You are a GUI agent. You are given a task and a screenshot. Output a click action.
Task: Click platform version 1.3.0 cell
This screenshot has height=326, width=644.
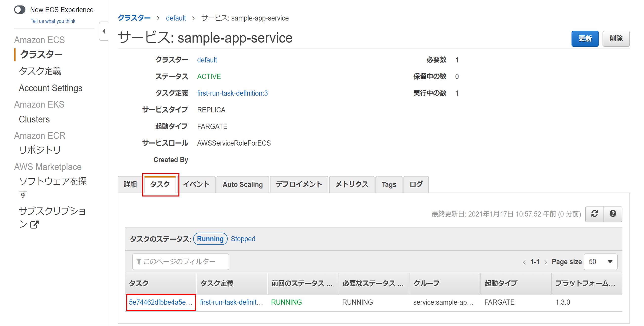pos(562,302)
